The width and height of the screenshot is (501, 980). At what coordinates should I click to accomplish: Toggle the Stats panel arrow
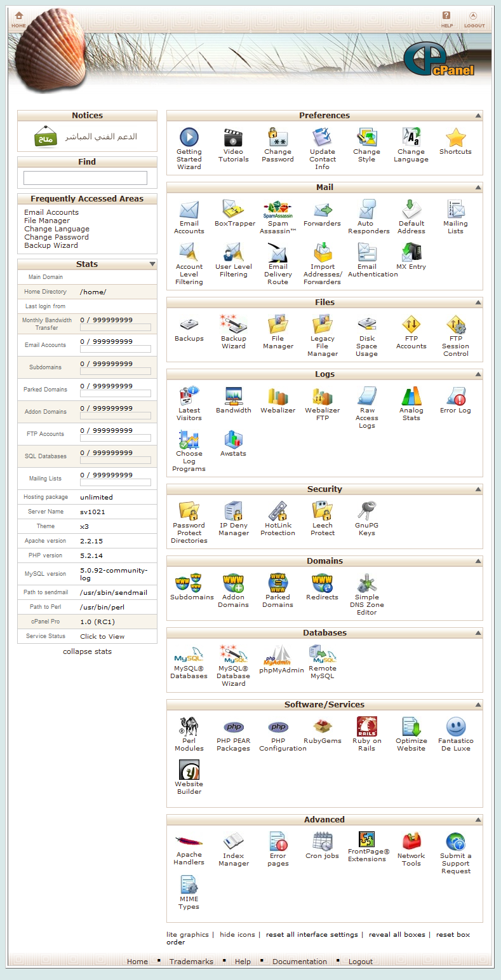(152, 264)
